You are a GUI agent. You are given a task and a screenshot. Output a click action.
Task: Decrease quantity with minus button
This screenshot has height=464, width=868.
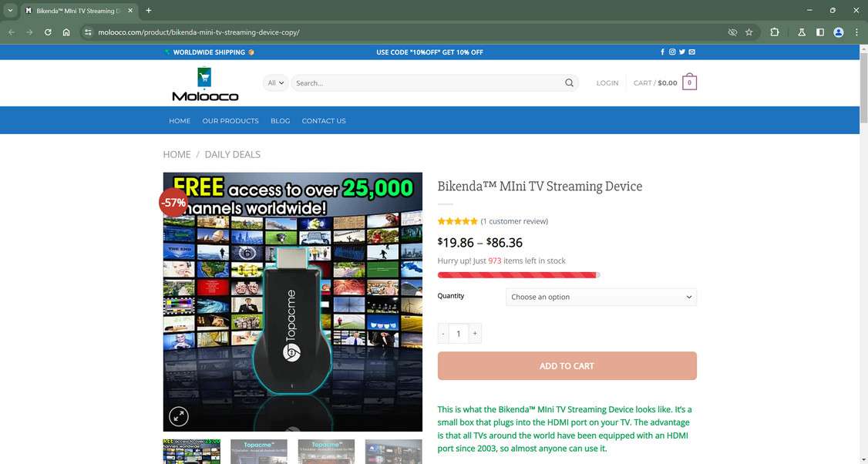click(x=442, y=333)
